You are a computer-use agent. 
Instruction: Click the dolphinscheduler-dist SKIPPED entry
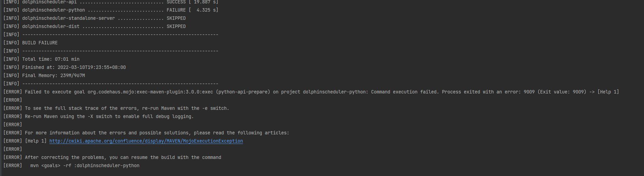point(94,27)
